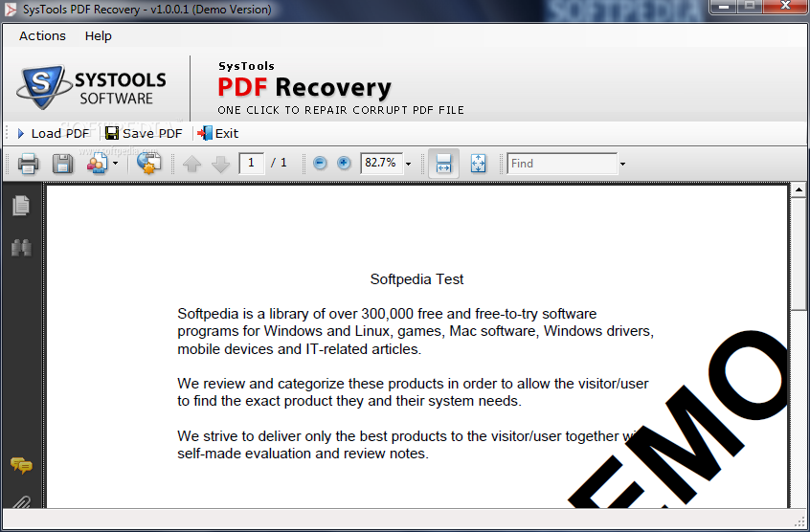Minimize the SysTools PDF Recovery window
This screenshot has width=810, height=532.
click(x=723, y=6)
